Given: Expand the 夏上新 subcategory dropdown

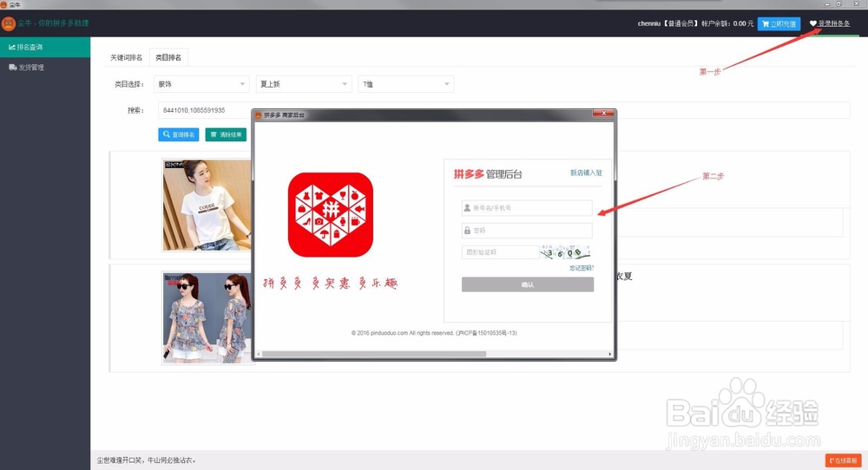Looking at the screenshot, I should coord(303,84).
